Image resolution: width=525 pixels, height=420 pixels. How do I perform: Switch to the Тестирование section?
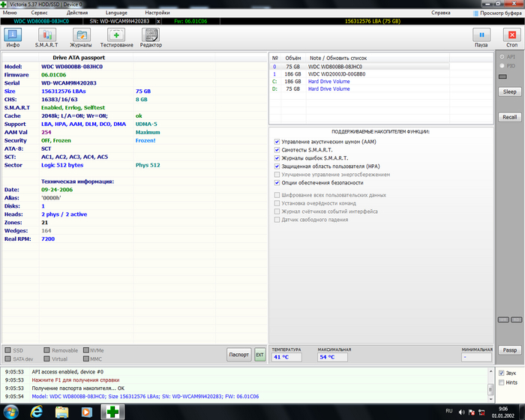click(116, 36)
